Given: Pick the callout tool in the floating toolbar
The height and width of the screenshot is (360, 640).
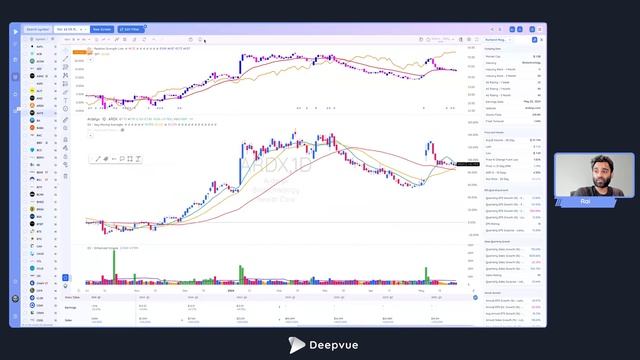Looking at the screenshot, I should click(122, 159).
